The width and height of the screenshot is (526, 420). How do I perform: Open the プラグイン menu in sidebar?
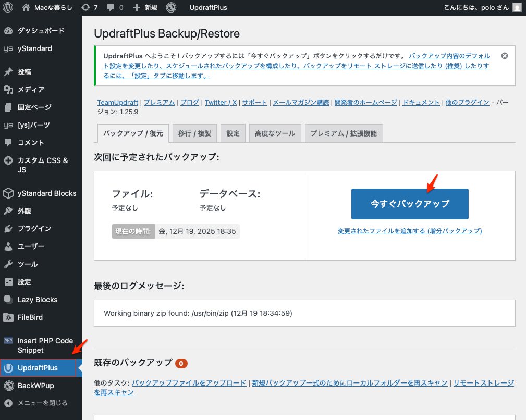click(34, 229)
